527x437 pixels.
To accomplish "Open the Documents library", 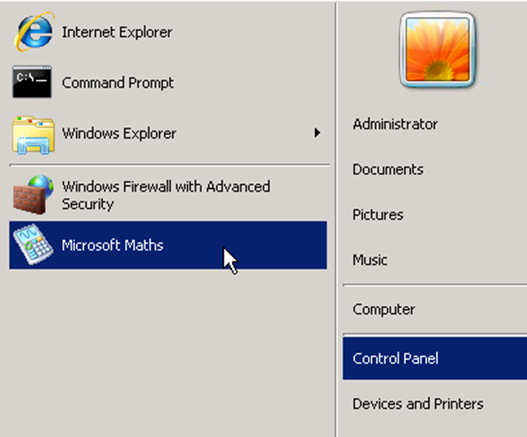I will [x=388, y=169].
